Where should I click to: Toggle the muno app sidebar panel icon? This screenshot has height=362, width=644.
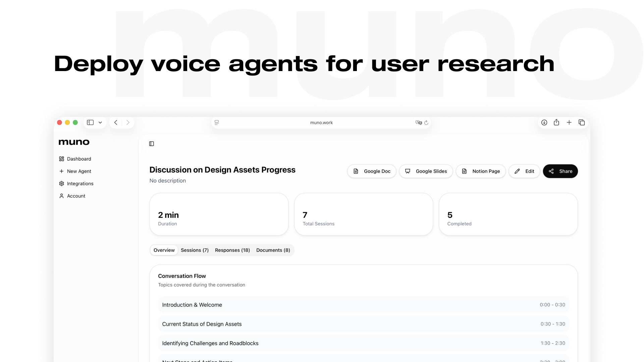tap(152, 144)
